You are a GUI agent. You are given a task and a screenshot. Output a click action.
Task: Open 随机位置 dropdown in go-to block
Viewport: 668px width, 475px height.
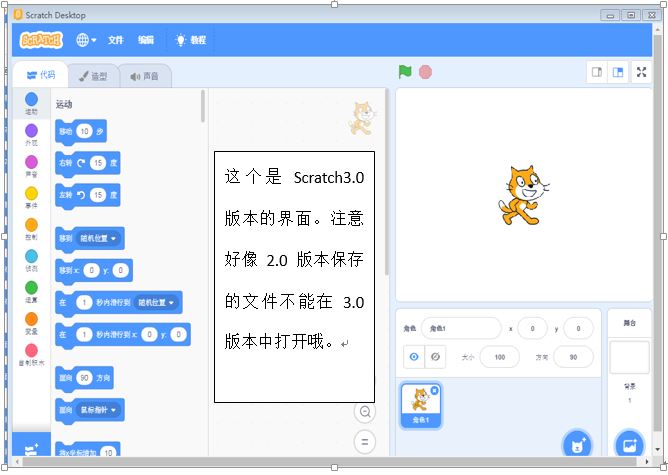(98, 238)
